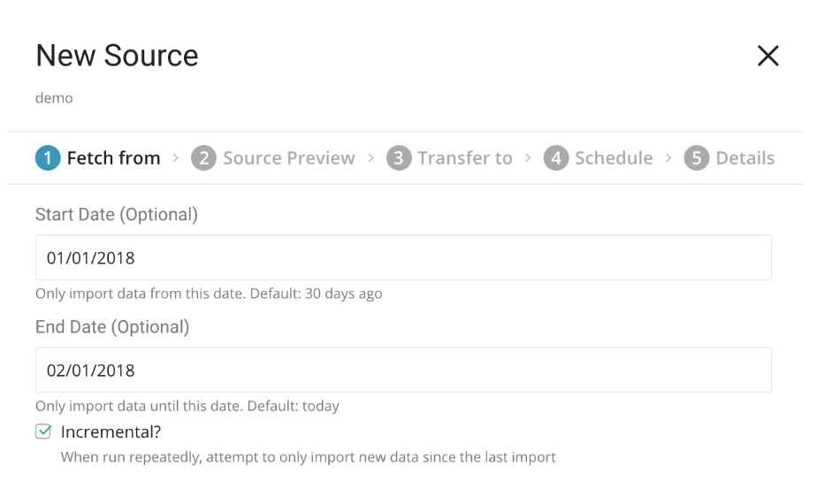Close the New Source dialog

tap(768, 57)
